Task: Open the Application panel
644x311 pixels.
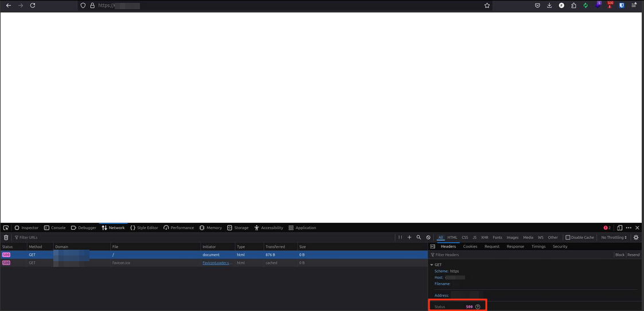Action: click(302, 228)
